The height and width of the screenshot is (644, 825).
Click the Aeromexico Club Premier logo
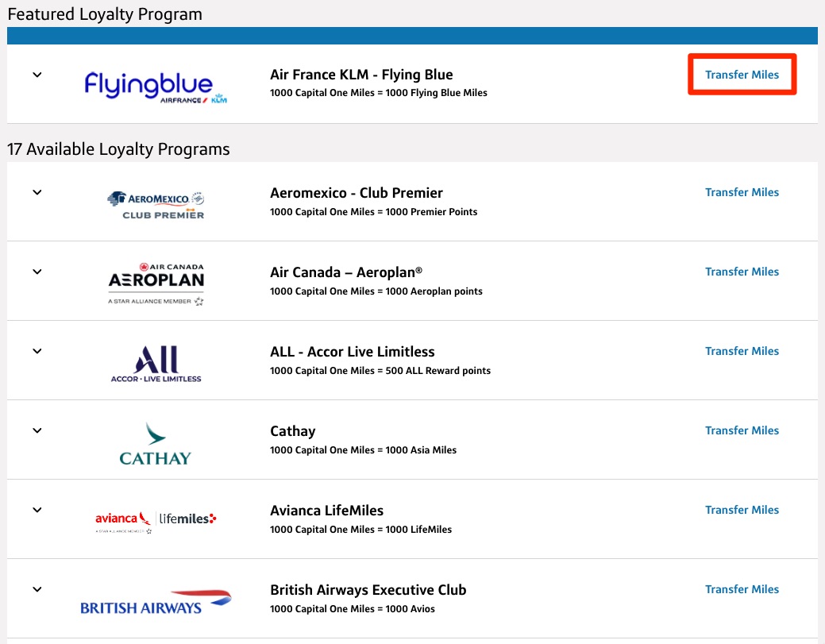point(156,201)
